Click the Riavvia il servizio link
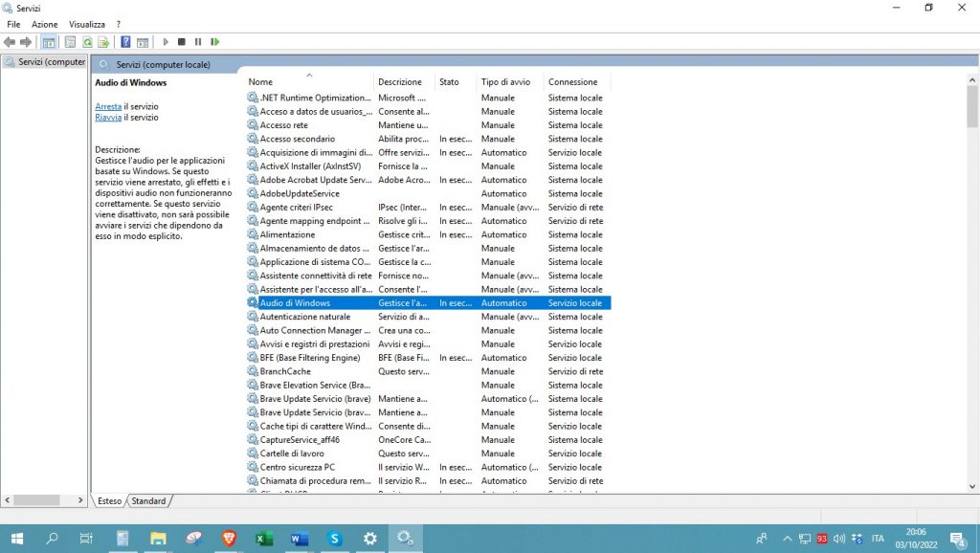The image size is (980, 553). tap(108, 118)
